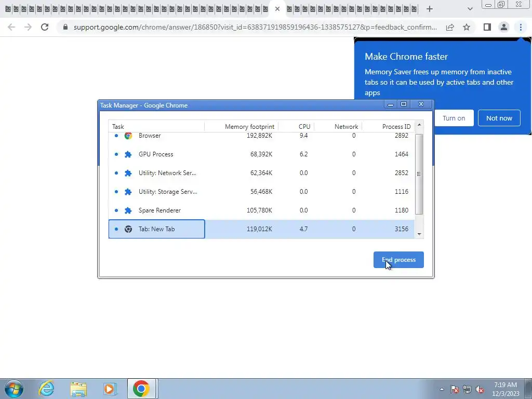Image resolution: width=532 pixels, height=399 pixels.
Task: Launch Internet Explorer from taskbar
Action: click(x=46, y=389)
